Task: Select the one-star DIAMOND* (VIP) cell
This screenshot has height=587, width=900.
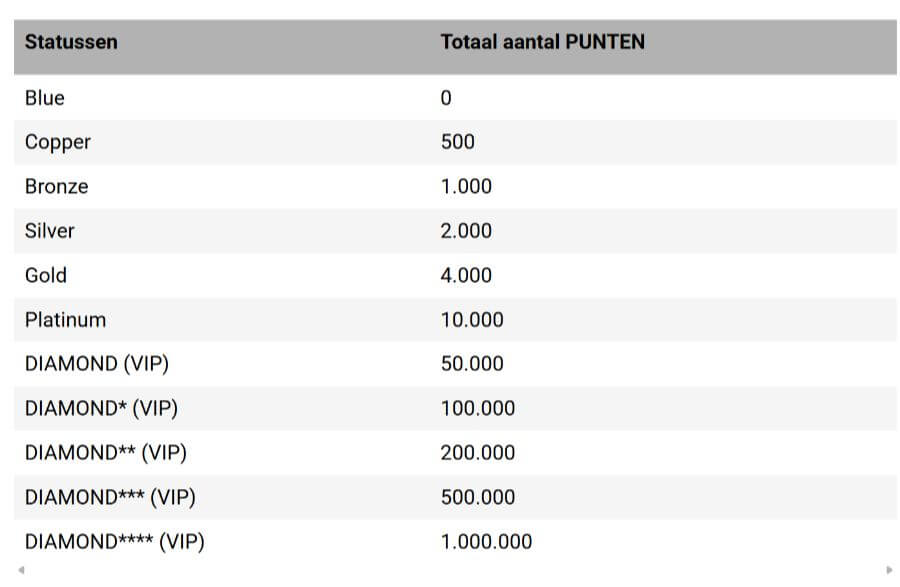Action: pyautogui.click(x=101, y=408)
